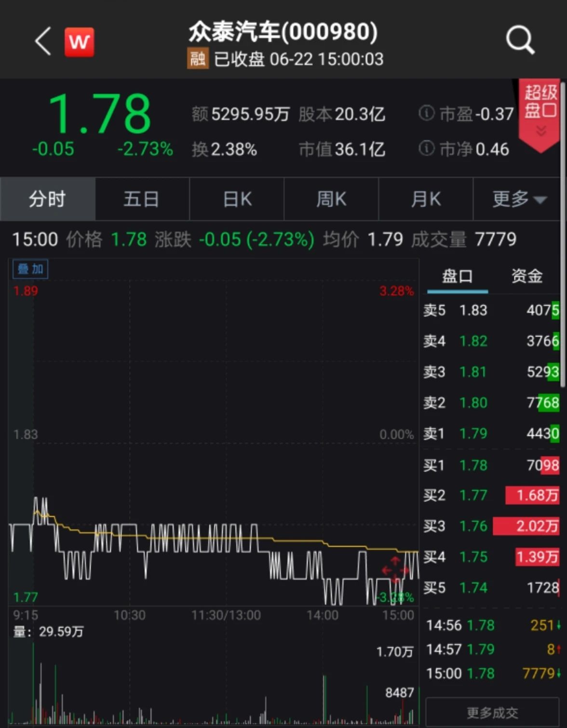This screenshot has width=567, height=728.
Task: Tap the 卖3 1.81 order row
Action: 491,372
